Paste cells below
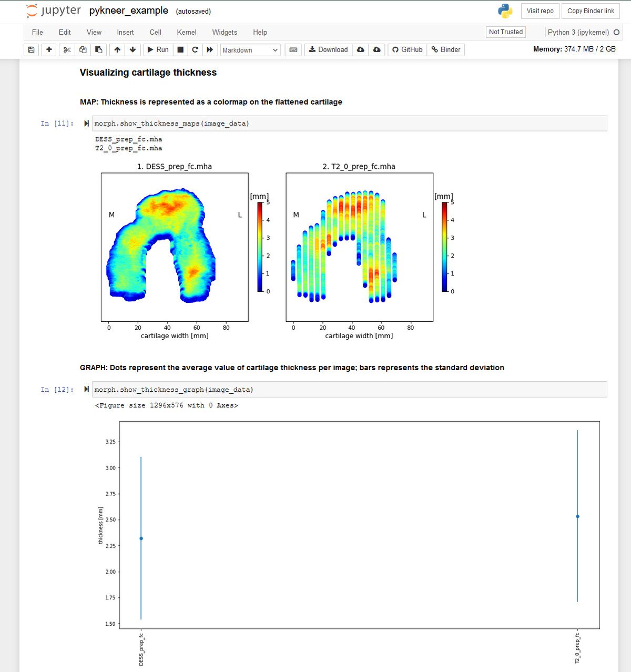The image size is (631, 672). [98, 49]
